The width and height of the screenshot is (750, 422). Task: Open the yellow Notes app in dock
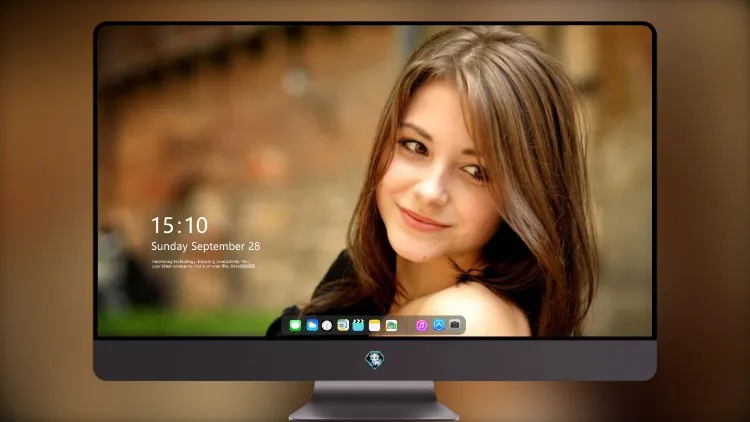(x=375, y=326)
